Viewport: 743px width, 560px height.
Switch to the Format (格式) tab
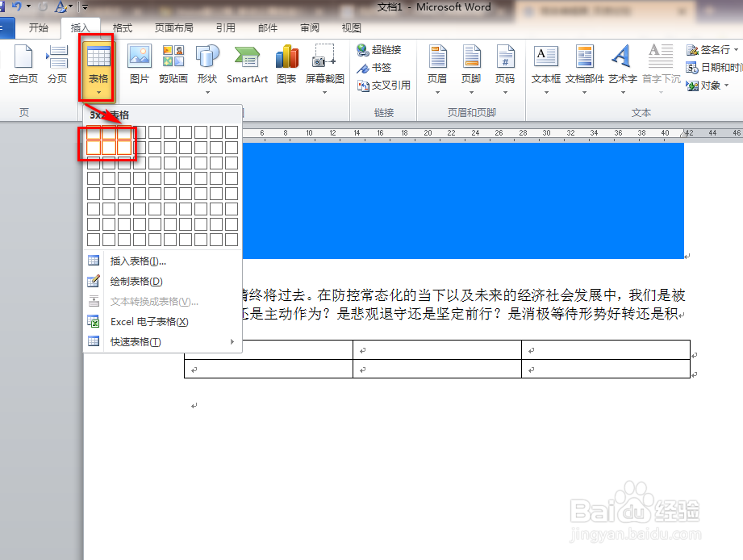(x=123, y=28)
